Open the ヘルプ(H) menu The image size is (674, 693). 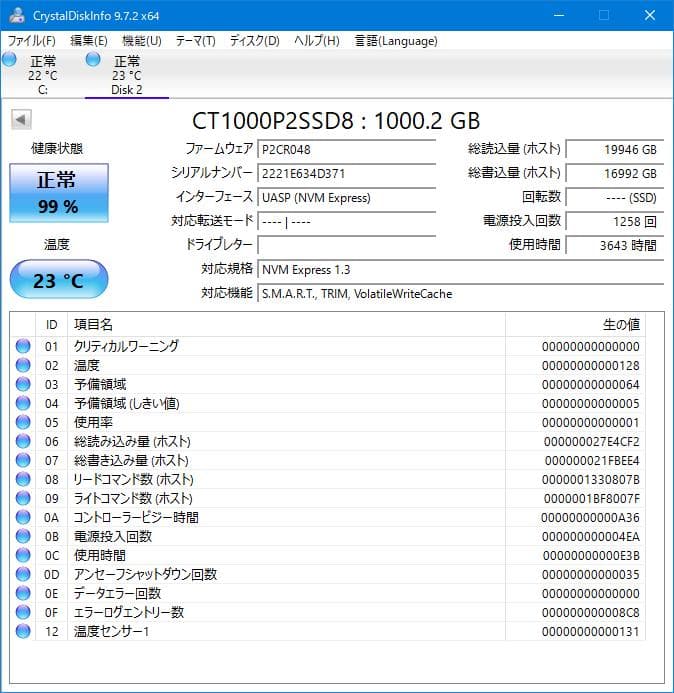[317, 41]
